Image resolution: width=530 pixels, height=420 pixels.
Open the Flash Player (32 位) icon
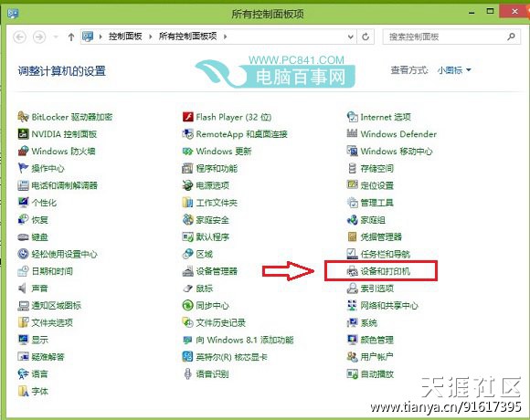[x=187, y=117]
